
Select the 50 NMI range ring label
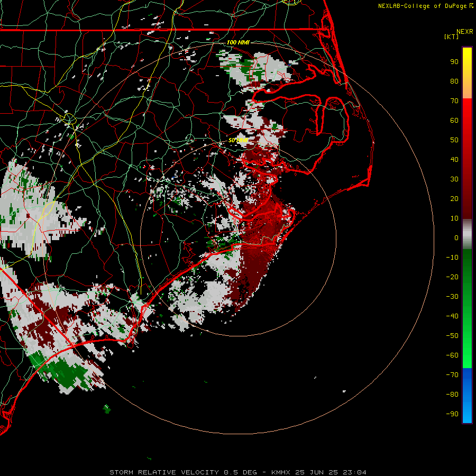(238, 140)
